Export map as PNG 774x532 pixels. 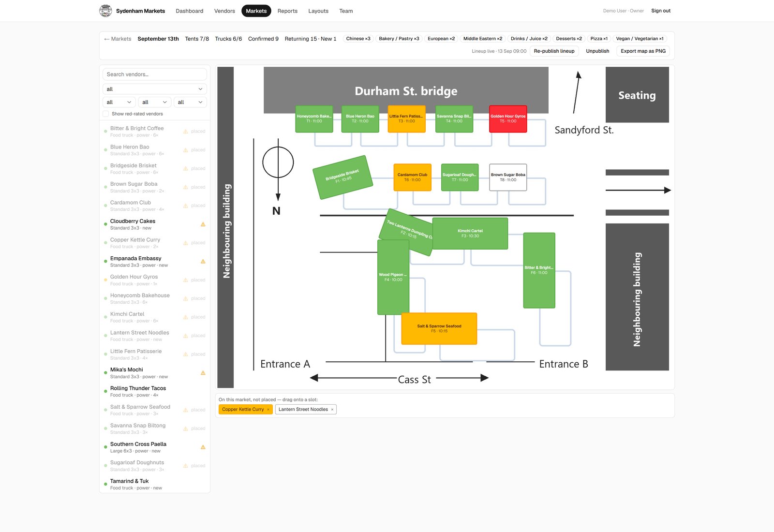(x=643, y=51)
